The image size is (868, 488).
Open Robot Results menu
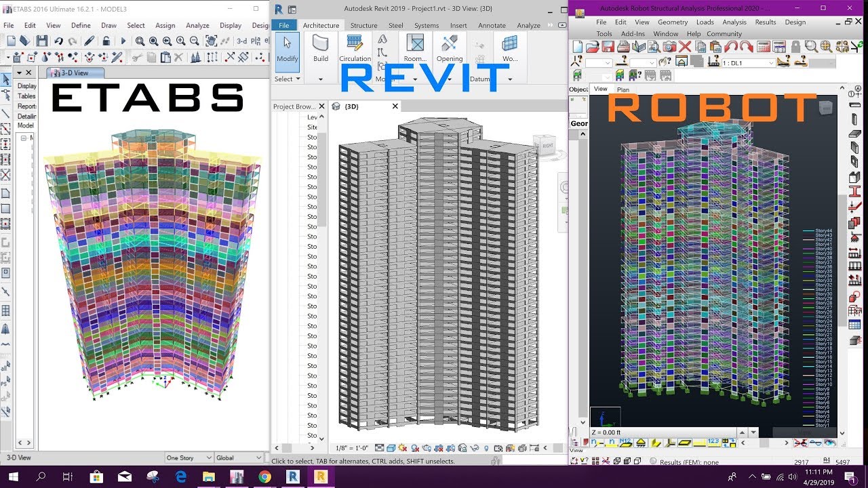765,22
